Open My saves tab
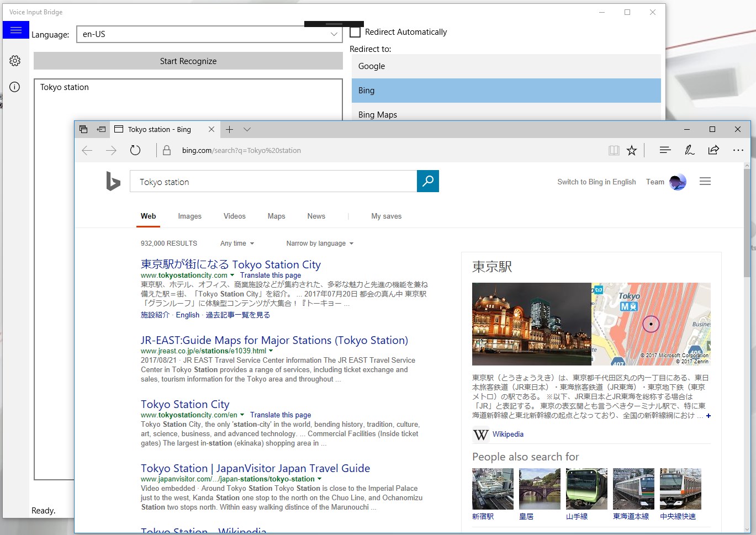Viewport: 756px width, 535px height. click(x=387, y=216)
